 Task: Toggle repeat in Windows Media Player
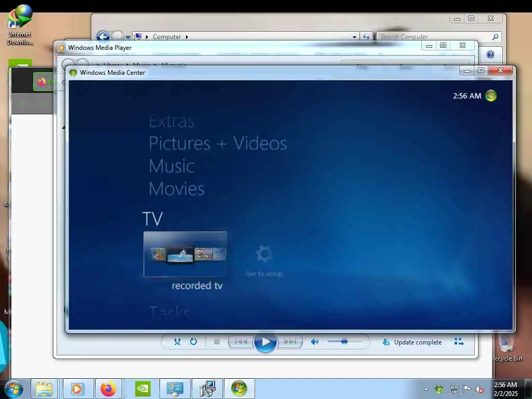(193, 342)
